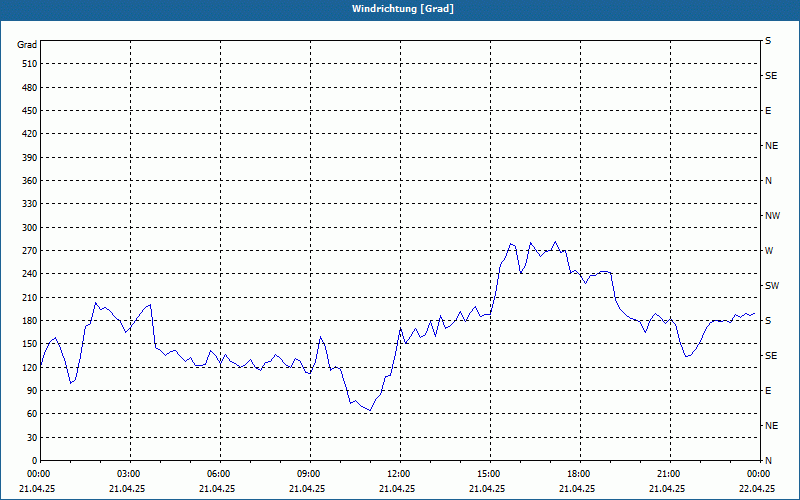Viewport: 800px width, 500px height.
Task: Pick the 30 degree axis label
Action: tap(32, 438)
